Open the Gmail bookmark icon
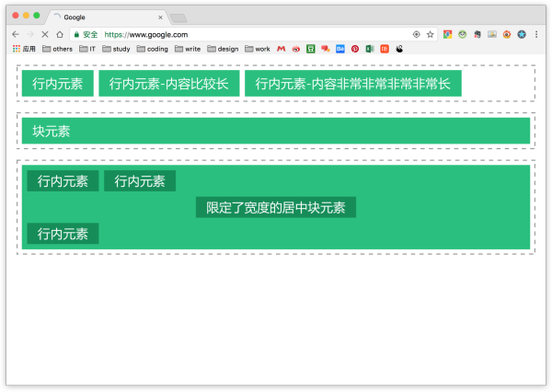The width and height of the screenshot is (552, 392). pyautogui.click(x=282, y=49)
